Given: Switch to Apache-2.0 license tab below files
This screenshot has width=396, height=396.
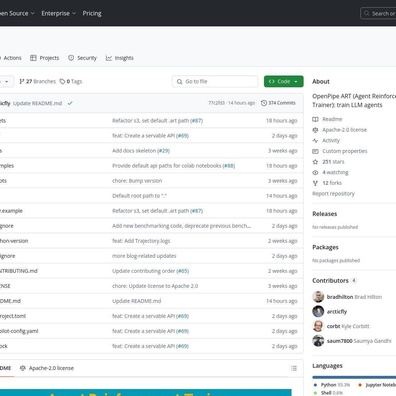Looking at the screenshot, I should coord(47,368).
